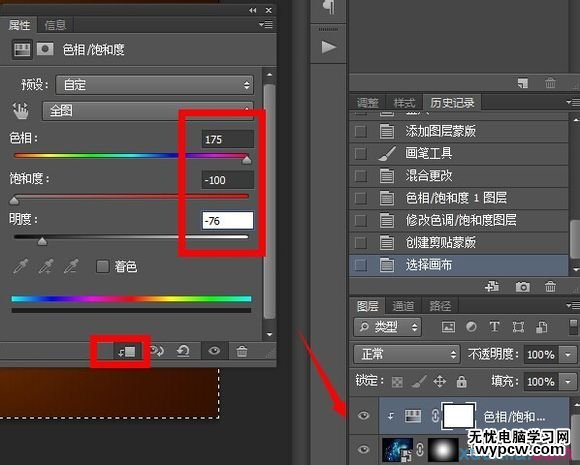Image resolution: width=580 pixels, height=465 pixels.
Task: Open the 全图 channel range dropdown
Action: click(x=148, y=111)
